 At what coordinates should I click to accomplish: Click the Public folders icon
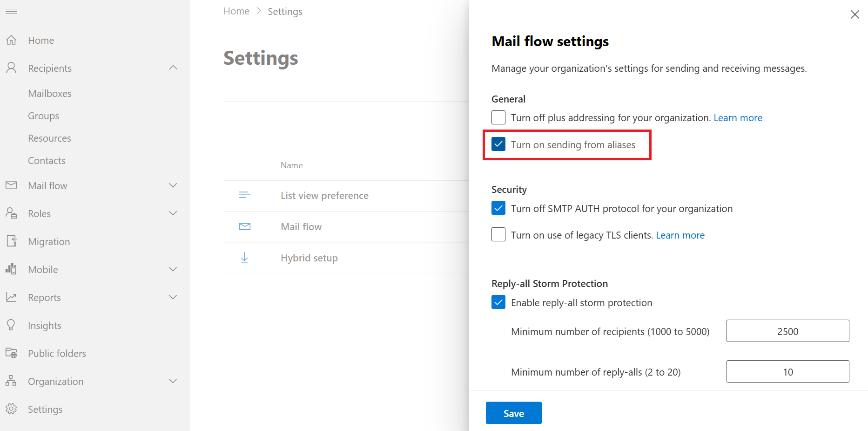[11, 353]
